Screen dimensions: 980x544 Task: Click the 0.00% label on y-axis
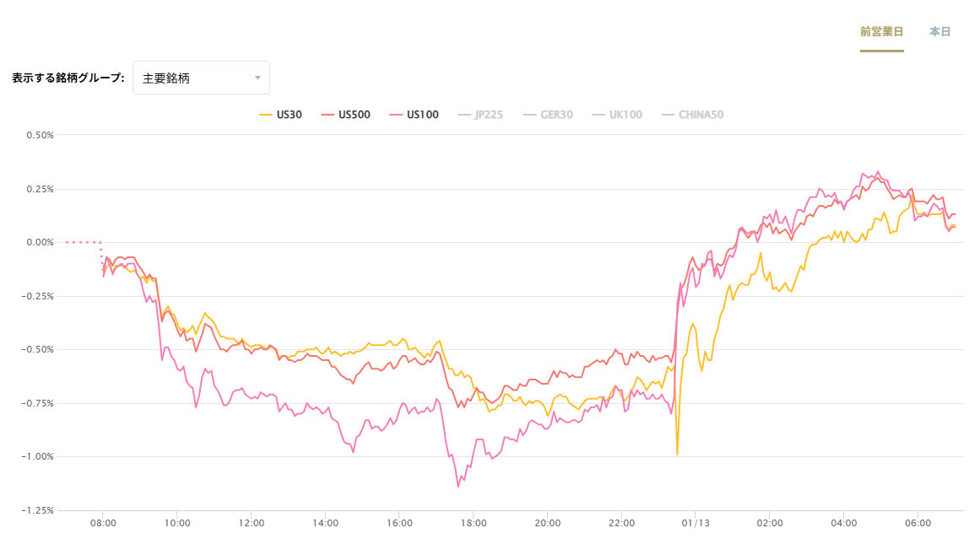pyautogui.click(x=41, y=242)
